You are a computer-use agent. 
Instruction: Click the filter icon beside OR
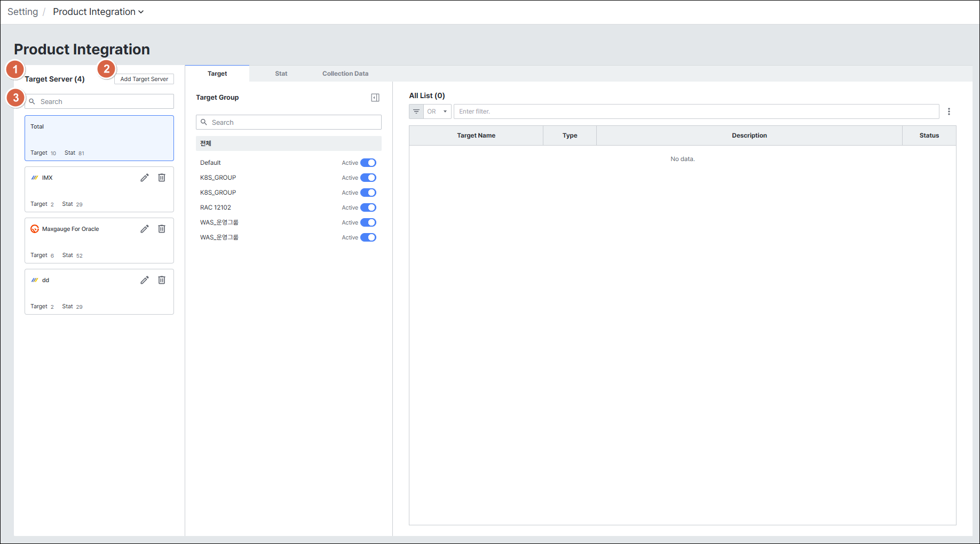(416, 111)
